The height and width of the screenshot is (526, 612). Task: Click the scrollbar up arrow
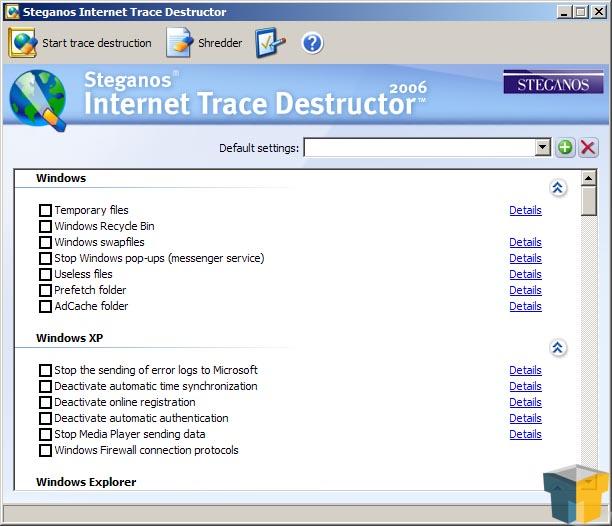588,178
